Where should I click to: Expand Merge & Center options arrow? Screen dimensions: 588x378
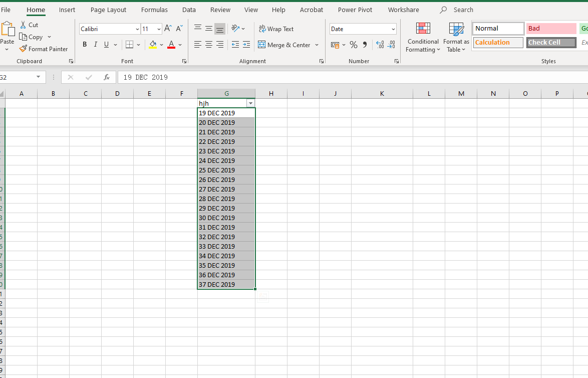pyautogui.click(x=317, y=45)
